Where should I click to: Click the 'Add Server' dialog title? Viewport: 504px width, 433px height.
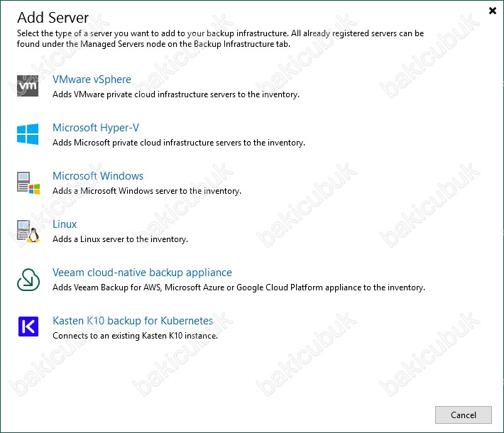[53, 17]
